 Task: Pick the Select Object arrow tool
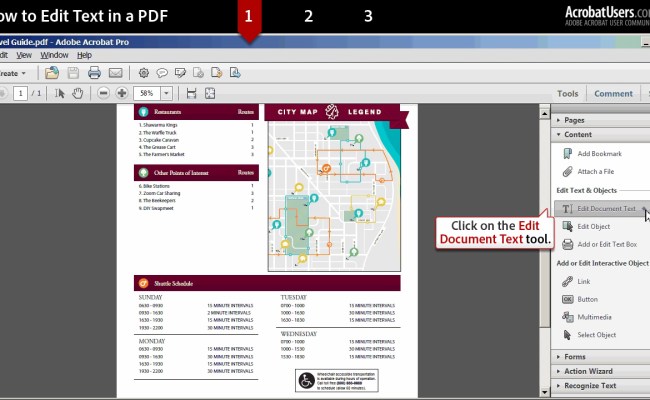pos(589,335)
